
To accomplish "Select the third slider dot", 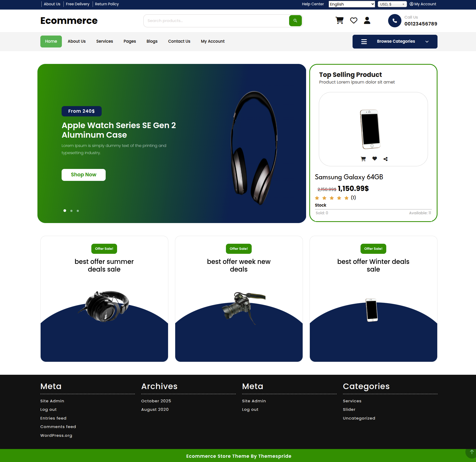I will (x=78, y=211).
